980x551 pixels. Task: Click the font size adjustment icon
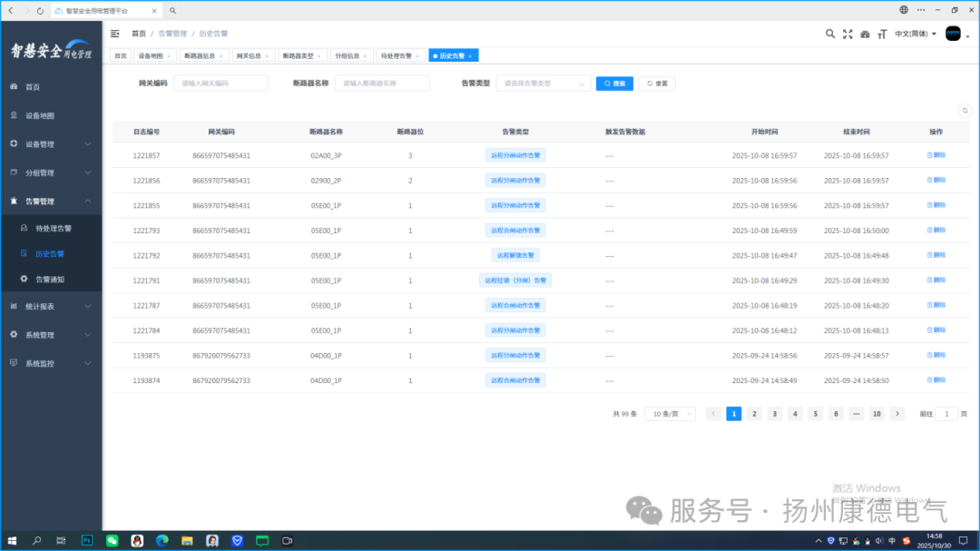[x=881, y=33]
